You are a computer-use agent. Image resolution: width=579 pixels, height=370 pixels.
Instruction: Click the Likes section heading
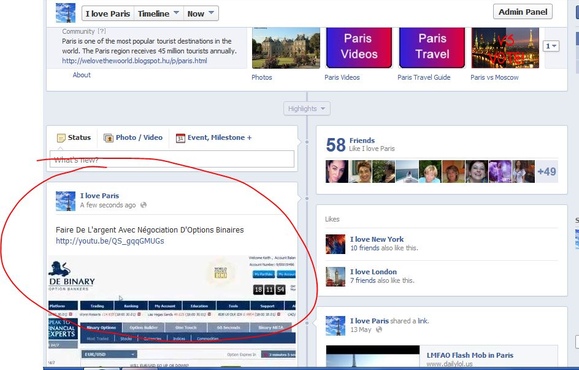[x=332, y=219]
